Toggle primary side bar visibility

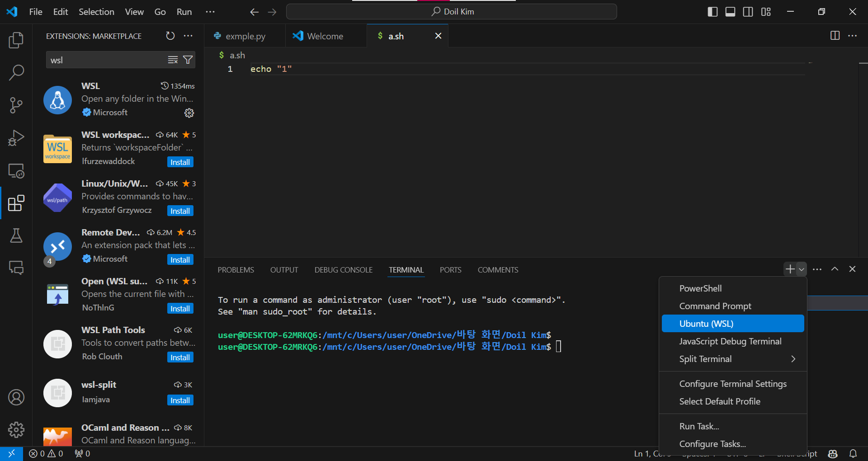712,12
